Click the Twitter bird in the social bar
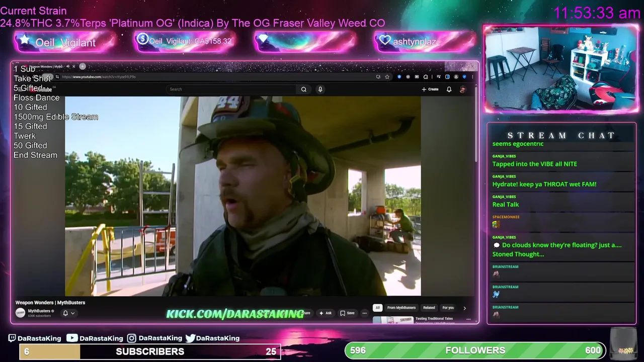Screen dimensions: 644x362 click(190, 338)
